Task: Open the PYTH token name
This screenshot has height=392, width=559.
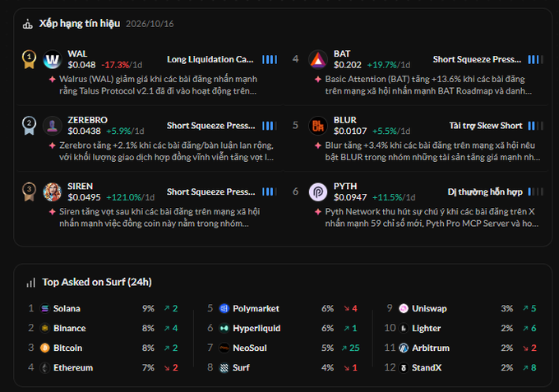Action: click(345, 186)
